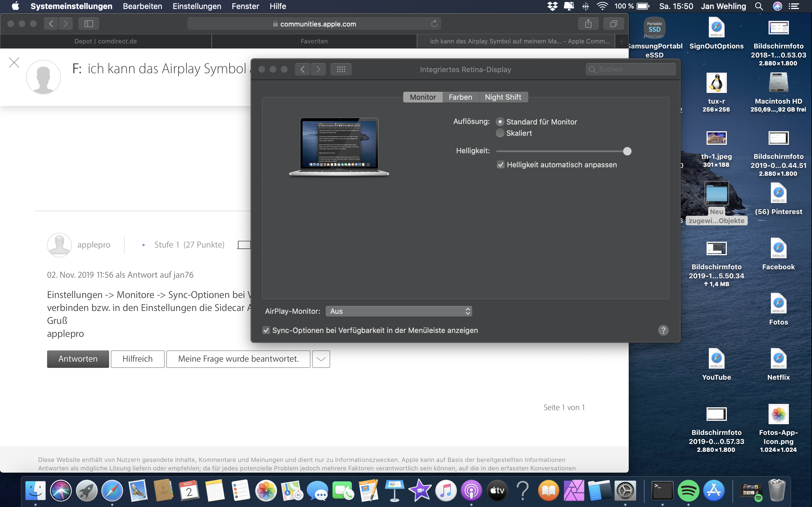Viewport: 812px width, 507px height.
Task: Expand the dropdown beside Meine Frage wurde beantwortet
Action: pyautogui.click(x=321, y=359)
